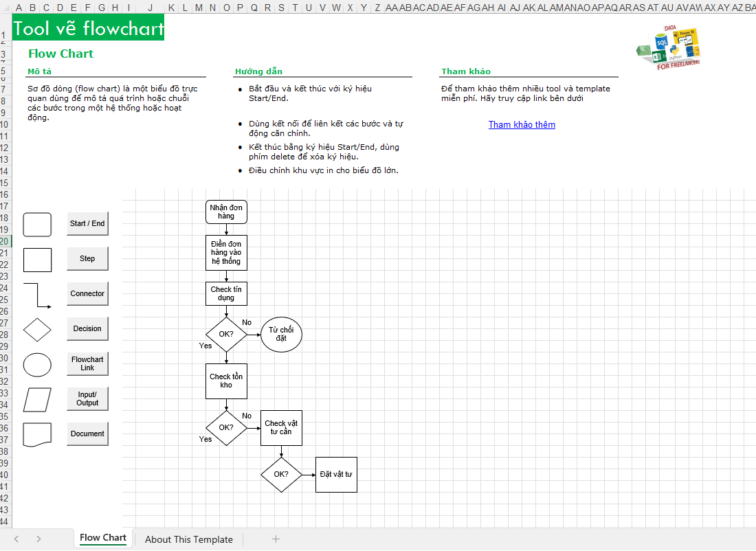The width and height of the screenshot is (756, 551).
Task: Click the parallelogram Input/Output shape icon
Action: coord(37,399)
